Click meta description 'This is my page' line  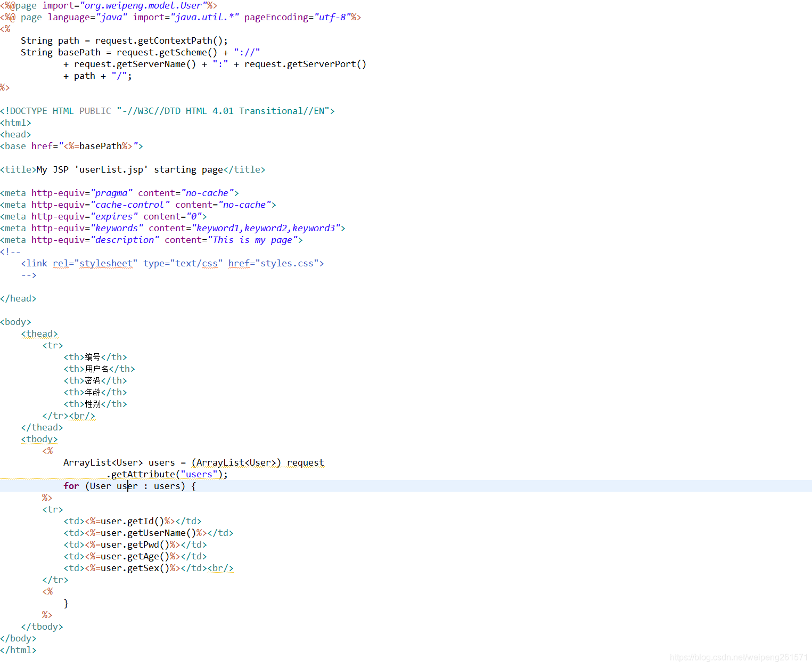[151, 240]
